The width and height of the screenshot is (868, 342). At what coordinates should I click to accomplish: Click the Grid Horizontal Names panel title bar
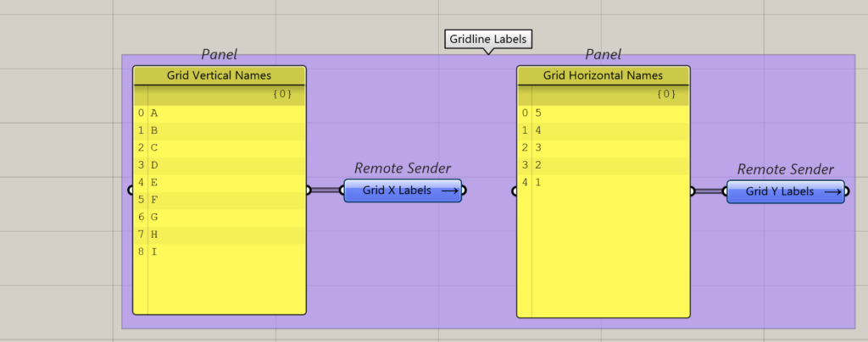point(603,75)
